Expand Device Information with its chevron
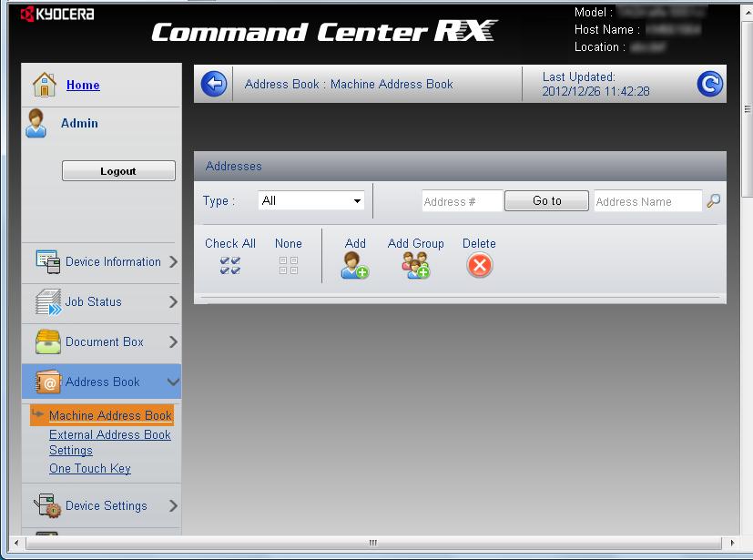The width and height of the screenshot is (753, 560). click(173, 261)
